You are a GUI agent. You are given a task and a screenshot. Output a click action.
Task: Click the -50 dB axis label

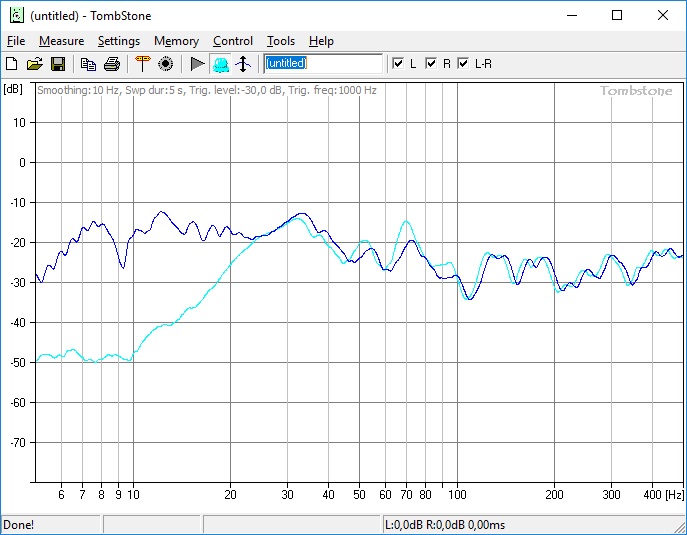pyautogui.click(x=18, y=363)
